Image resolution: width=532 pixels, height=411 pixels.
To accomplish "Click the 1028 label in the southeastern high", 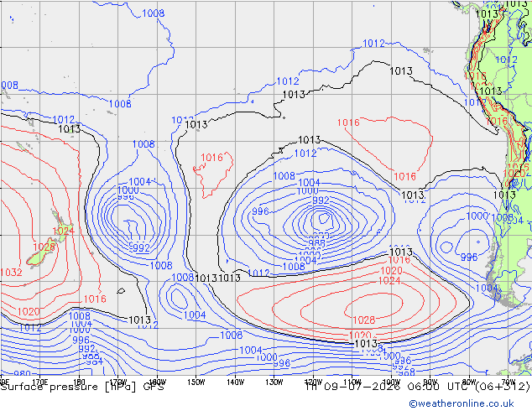I will 364,320.
